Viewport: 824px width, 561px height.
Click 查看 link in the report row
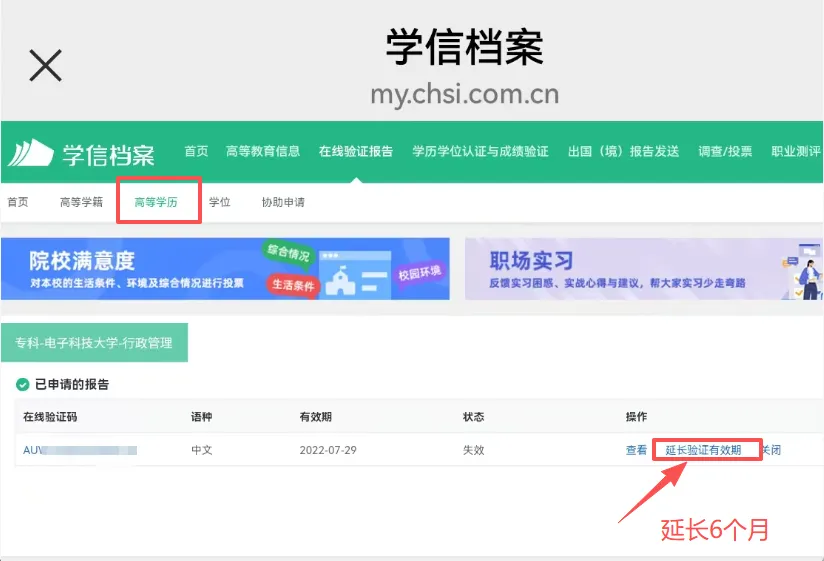[x=636, y=450]
